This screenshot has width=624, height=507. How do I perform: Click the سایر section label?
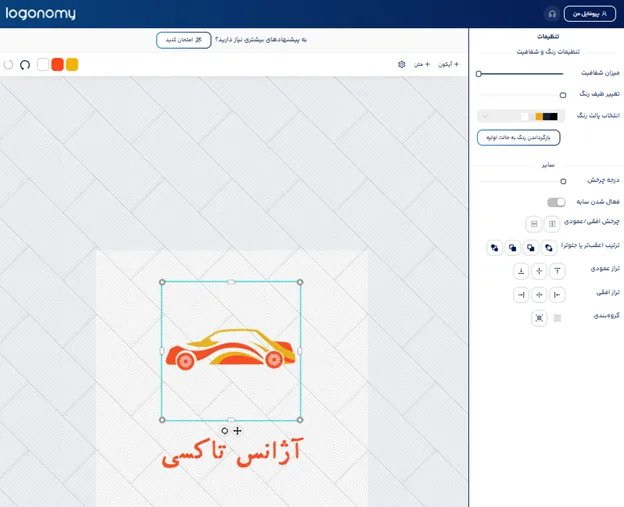point(548,165)
